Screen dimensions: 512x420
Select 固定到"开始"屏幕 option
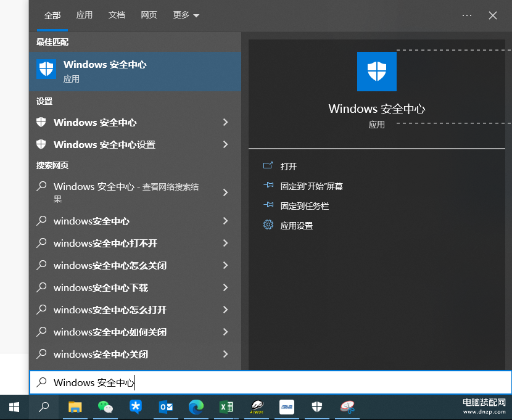(312, 186)
